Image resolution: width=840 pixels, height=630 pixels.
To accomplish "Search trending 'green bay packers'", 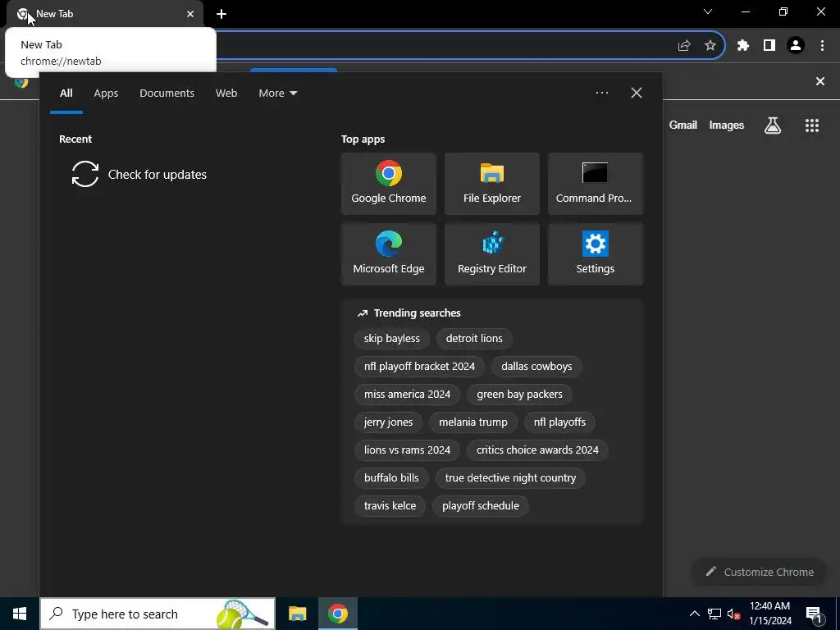I will pos(519,395).
